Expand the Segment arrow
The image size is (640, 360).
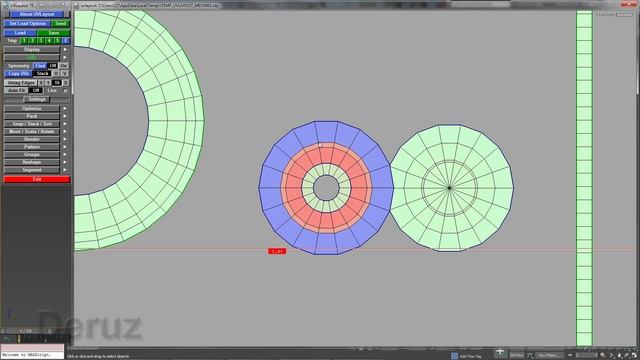pyautogui.click(x=65, y=170)
